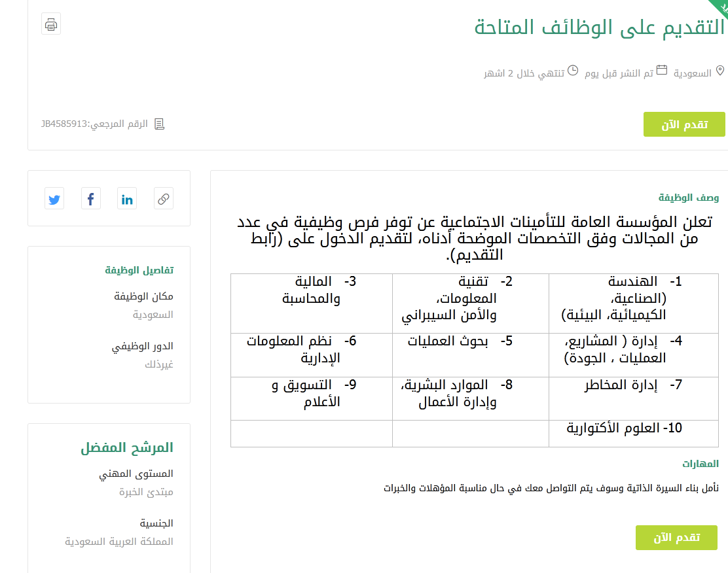This screenshot has width=728, height=573.
Task: Click المملكة العربية السعودية nationality value
Action: point(119,542)
